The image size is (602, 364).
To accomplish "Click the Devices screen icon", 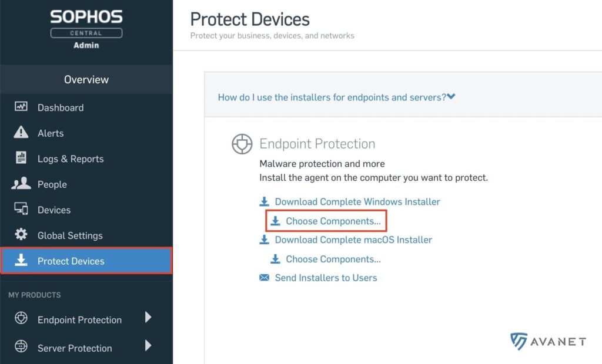I will (x=21, y=208).
